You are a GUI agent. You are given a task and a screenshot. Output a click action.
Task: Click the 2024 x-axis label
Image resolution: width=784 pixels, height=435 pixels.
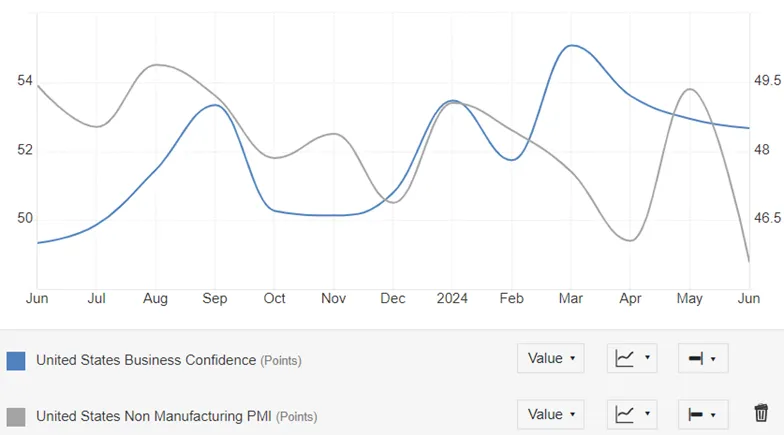452,298
